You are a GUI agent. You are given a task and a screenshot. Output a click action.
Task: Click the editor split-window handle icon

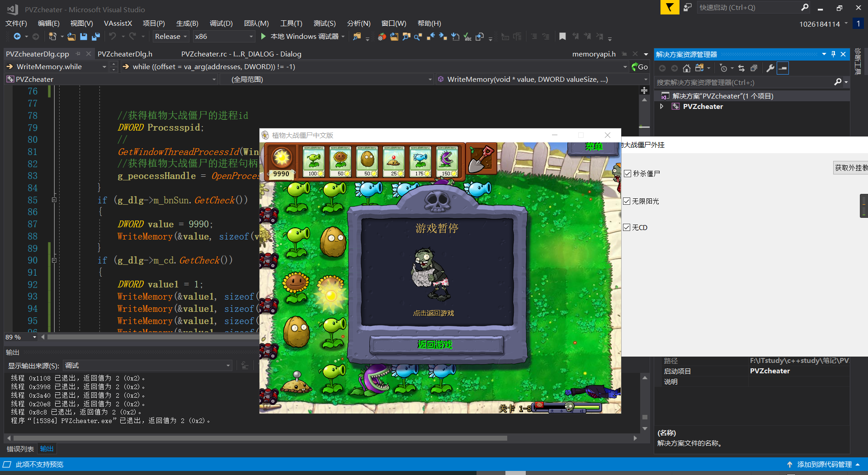[644, 90]
